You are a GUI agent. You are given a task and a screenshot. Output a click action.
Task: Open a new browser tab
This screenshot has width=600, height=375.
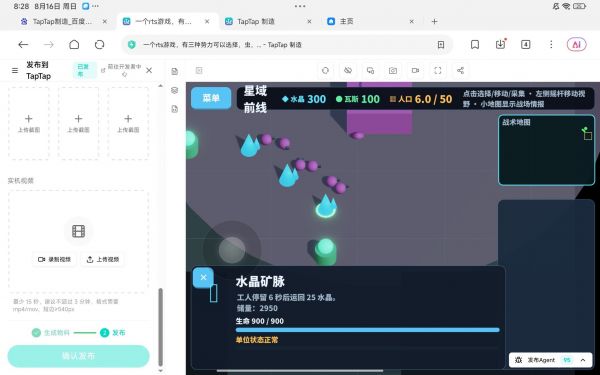[434, 21]
